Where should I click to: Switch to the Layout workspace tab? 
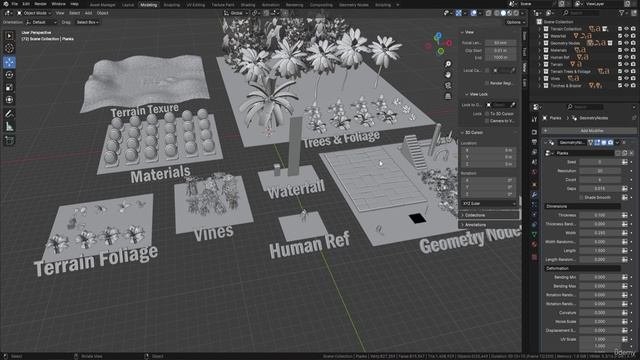click(x=128, y=5)
